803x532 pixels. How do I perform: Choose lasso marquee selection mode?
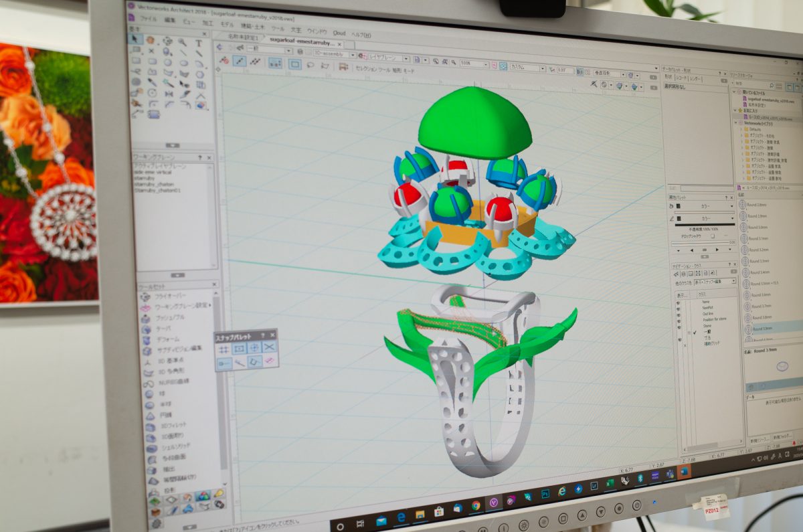click(310, 65)
